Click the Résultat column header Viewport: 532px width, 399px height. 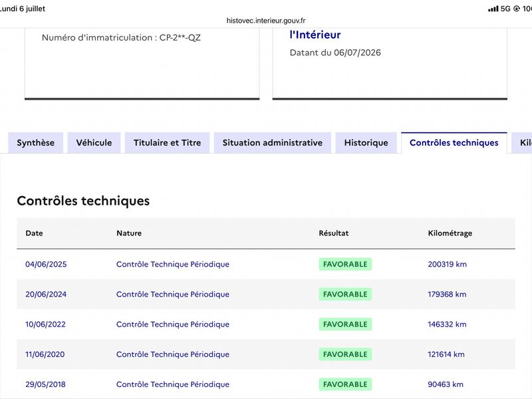pos(334,233)
